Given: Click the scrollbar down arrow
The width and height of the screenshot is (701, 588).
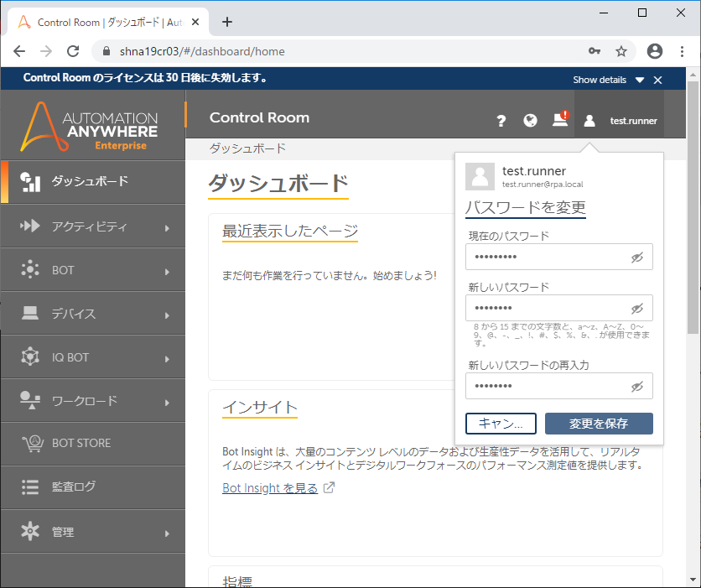Looking at the screenshot, I should pos(693,580).
